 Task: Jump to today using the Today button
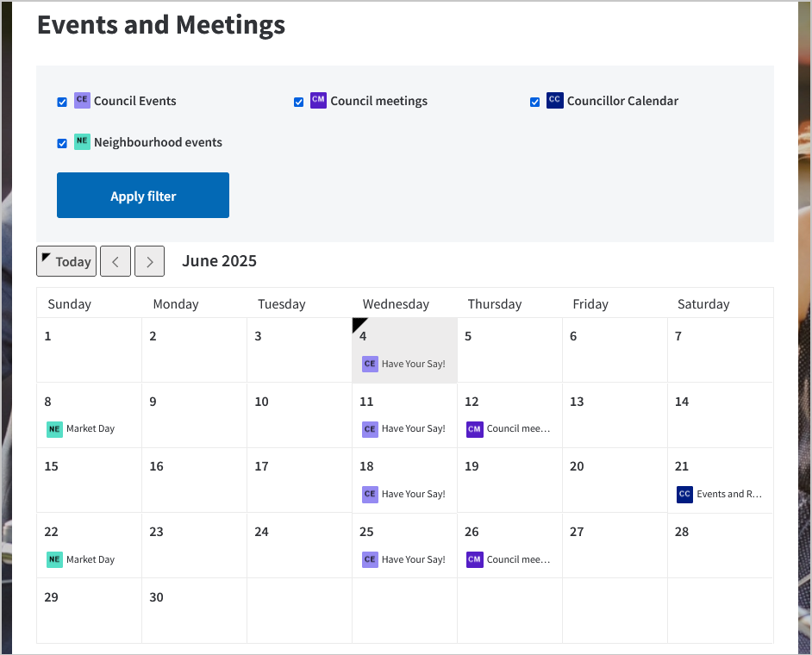tap(66, 261)
